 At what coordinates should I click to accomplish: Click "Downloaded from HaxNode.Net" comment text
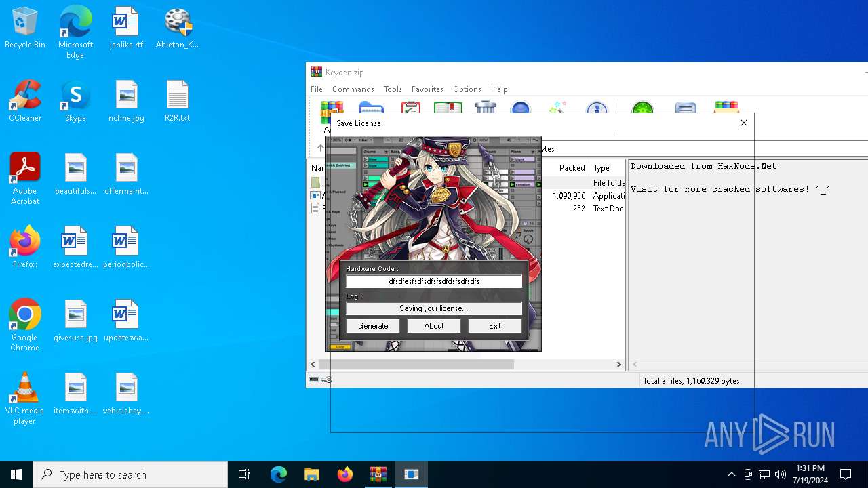[x=704, y=166]
